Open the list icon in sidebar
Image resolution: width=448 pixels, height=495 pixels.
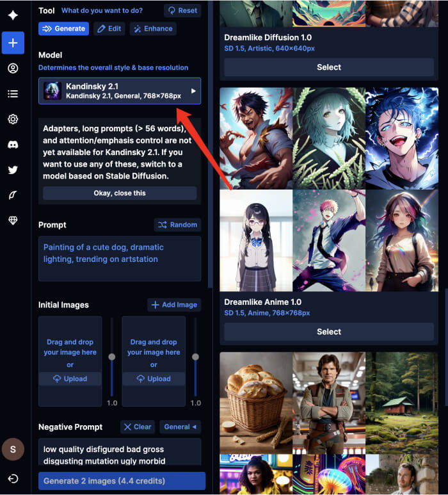[13, 93]
